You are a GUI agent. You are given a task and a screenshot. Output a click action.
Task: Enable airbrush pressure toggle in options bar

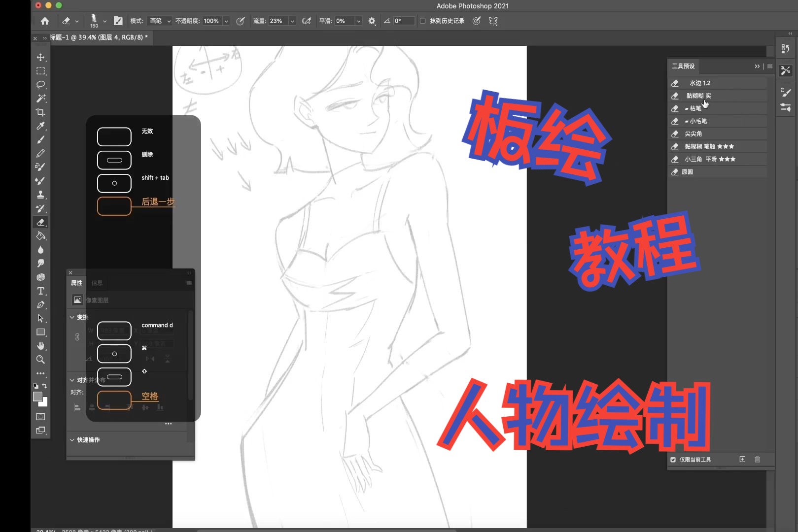click(x=307, y=21)
